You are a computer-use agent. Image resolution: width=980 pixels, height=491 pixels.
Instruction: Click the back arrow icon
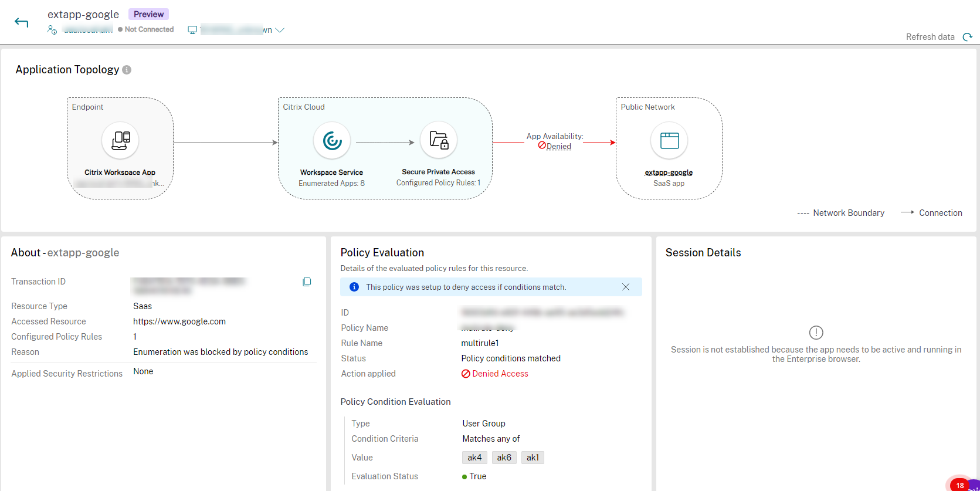22,23
